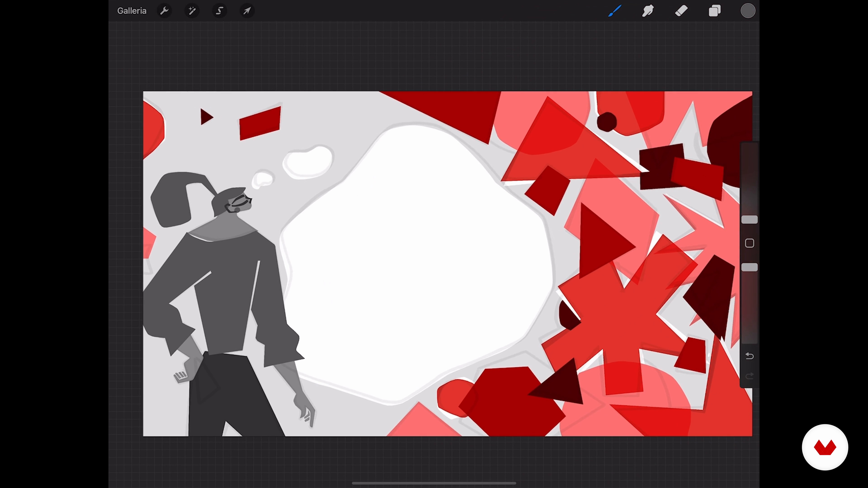Screen dimensions: 868x488
Task: Tap the square modify button in sidebar
Action: pyautogui.click(x=749, y=243)
